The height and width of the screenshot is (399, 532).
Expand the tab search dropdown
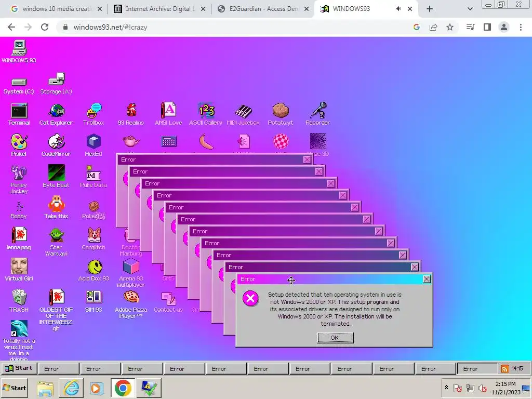(x=470, y=9)
